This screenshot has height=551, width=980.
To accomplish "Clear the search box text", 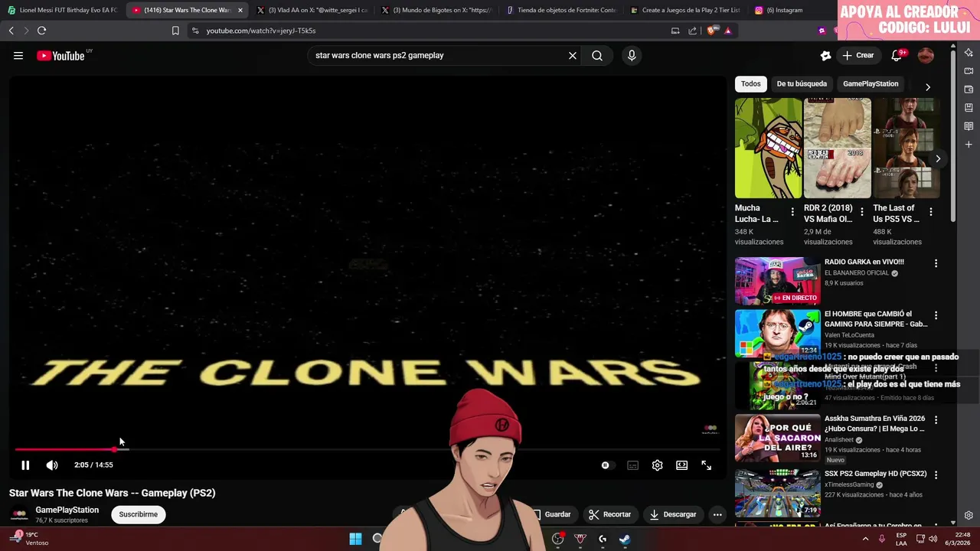I will (x=572, y=55).
